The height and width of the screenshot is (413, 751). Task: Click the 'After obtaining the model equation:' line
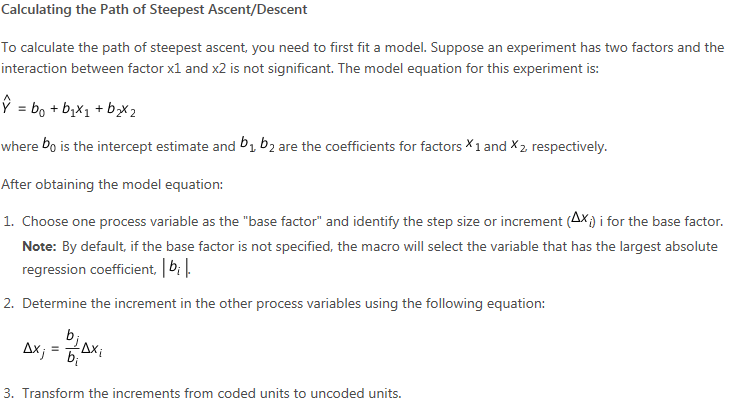coord(112,184)
